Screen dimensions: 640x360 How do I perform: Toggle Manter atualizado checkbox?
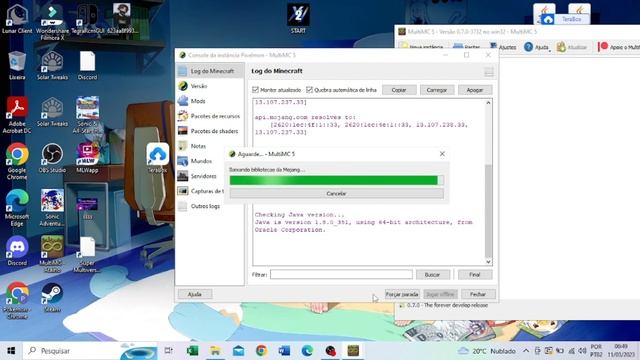pyautogui.click(x=256, y=90)
